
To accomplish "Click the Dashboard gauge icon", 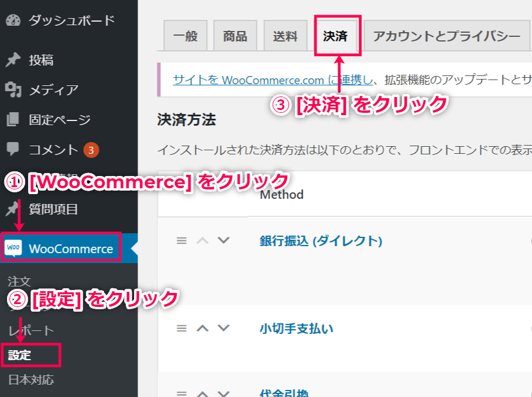I will 13,20.
